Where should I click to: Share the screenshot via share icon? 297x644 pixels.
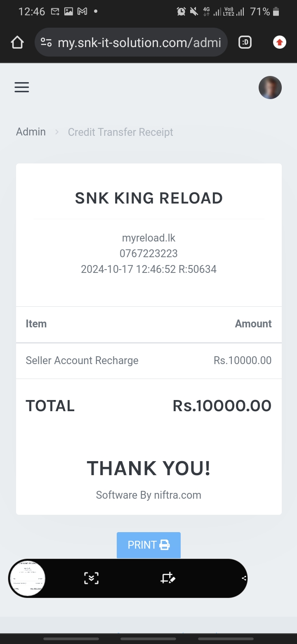point(244,578)
